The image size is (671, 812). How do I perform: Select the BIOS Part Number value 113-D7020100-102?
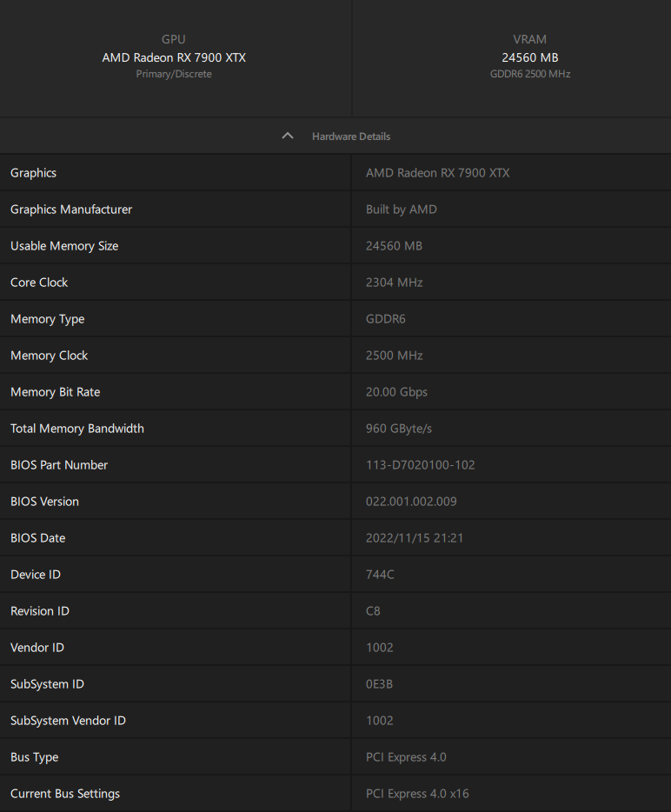click(x=421, y=465)
